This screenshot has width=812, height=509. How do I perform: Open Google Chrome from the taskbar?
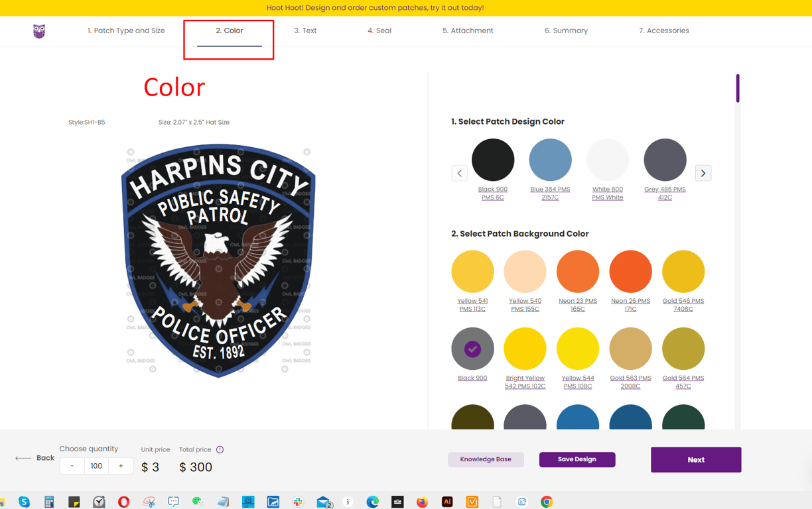tap(547, 502)
